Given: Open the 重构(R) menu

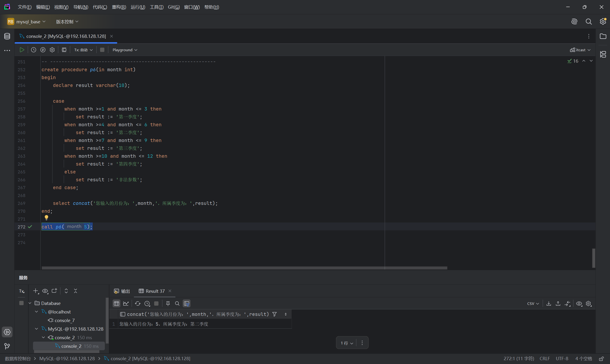Looking at the screenshot, I should pos(119,7).
